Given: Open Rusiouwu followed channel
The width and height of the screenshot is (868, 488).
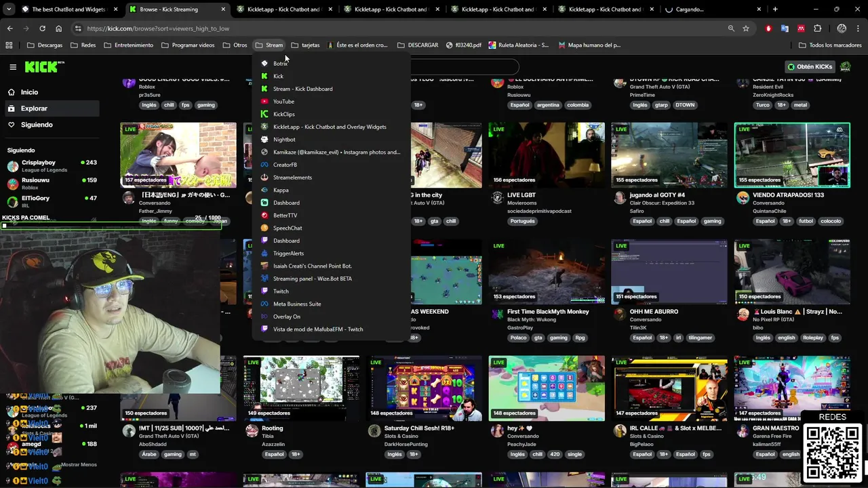Looking at the screenshot, I should [52, 183].
